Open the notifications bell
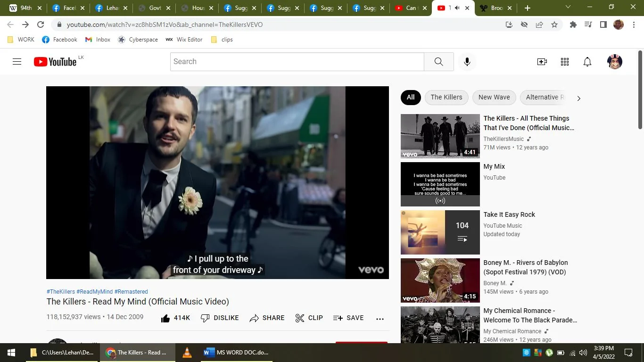Image resolution: width=644 pixels, height=362 pixels. click(x=587, y=62)
